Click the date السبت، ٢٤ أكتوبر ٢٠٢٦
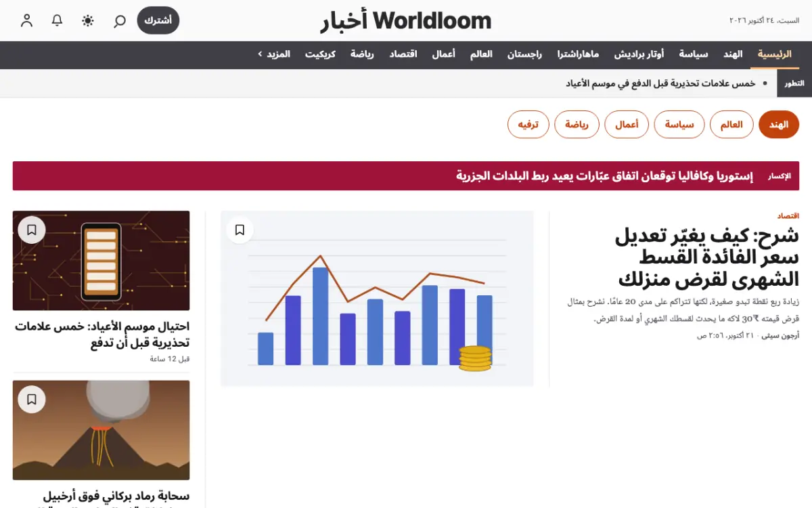The width and height of the screenshot is (812, 508). click(x=764, y=21)
